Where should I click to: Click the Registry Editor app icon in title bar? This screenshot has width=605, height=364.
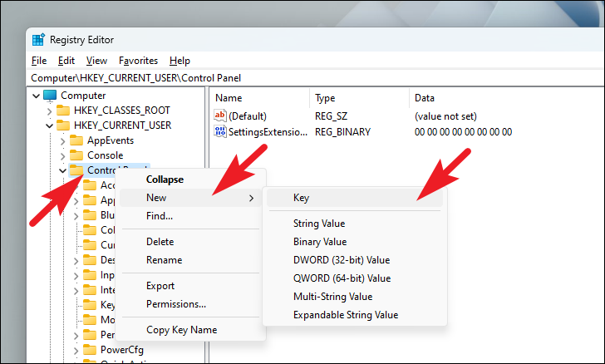pyautogui.click(x=38, y=39)
